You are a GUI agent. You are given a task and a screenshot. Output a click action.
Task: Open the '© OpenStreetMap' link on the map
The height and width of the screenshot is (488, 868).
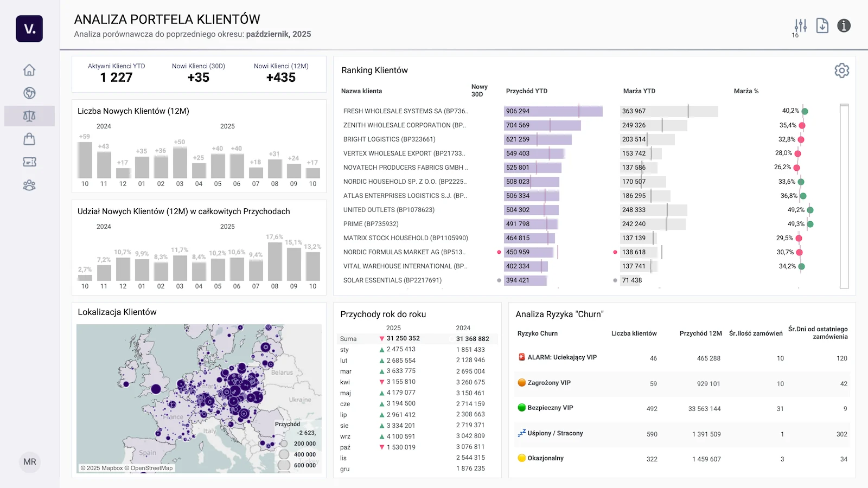click(149, 467)
